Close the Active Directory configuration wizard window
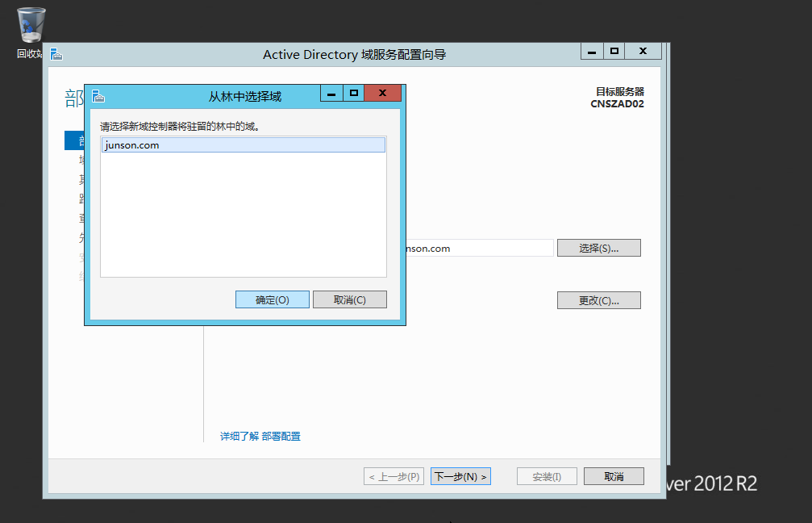The width and height of the screenshot is (812, 523). point(643,51)
